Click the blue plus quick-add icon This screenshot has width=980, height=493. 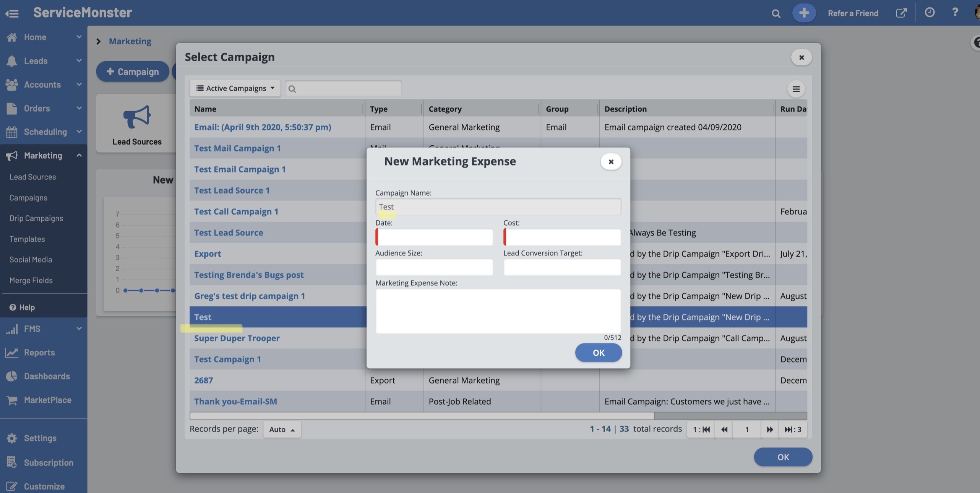[x=803, y=13]
